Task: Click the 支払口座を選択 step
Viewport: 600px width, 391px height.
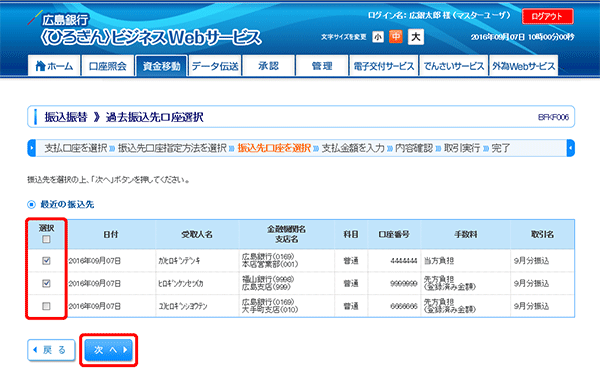Action: click(76, 148)
